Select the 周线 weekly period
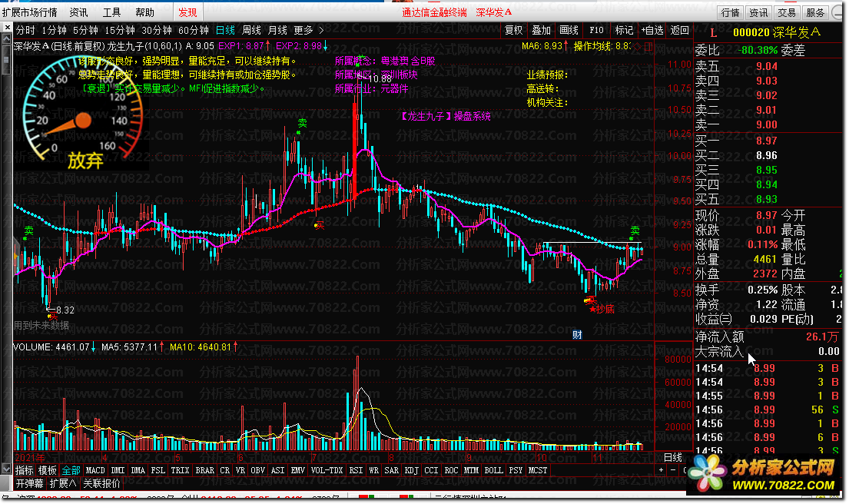This screenshot has width=849, height=504. tap(251, 30)
